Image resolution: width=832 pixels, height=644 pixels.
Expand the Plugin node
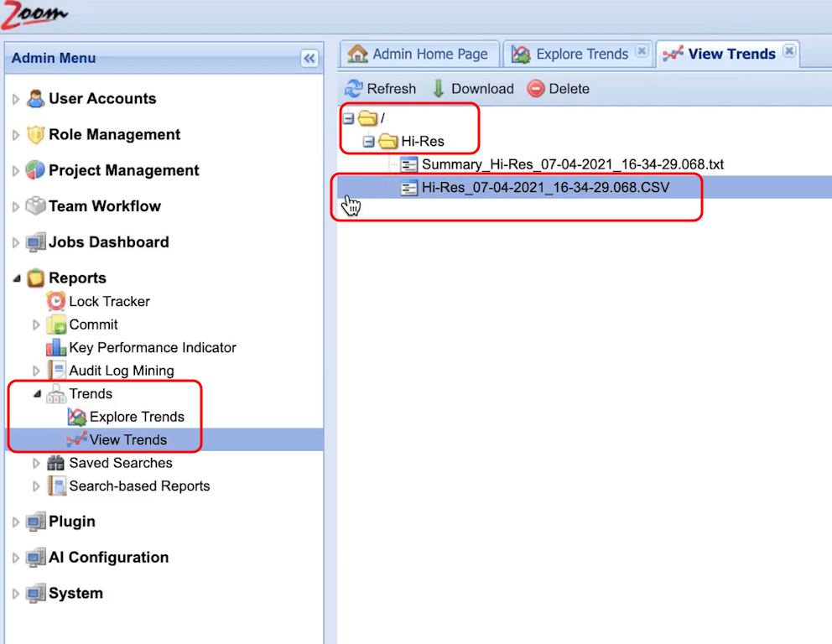point(16,522)
